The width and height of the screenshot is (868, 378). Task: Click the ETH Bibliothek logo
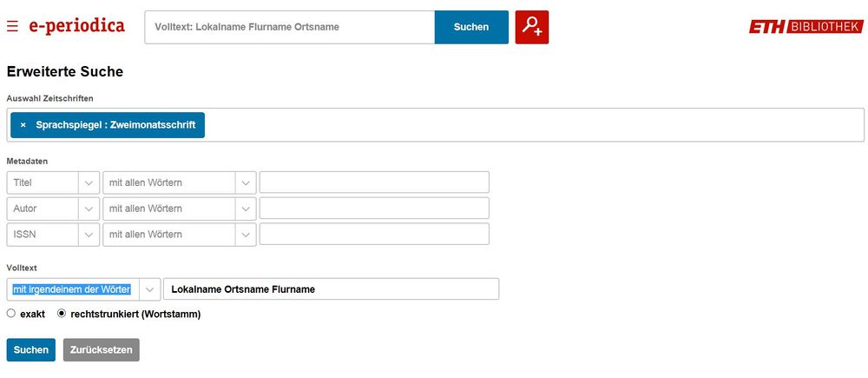click(x=805, y=27)
